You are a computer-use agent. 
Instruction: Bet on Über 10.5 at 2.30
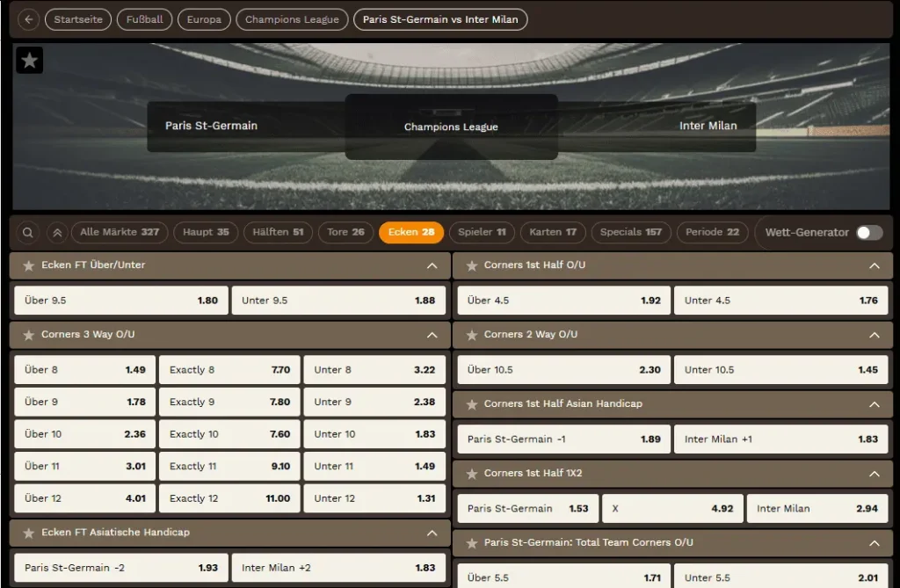(563, 370)
